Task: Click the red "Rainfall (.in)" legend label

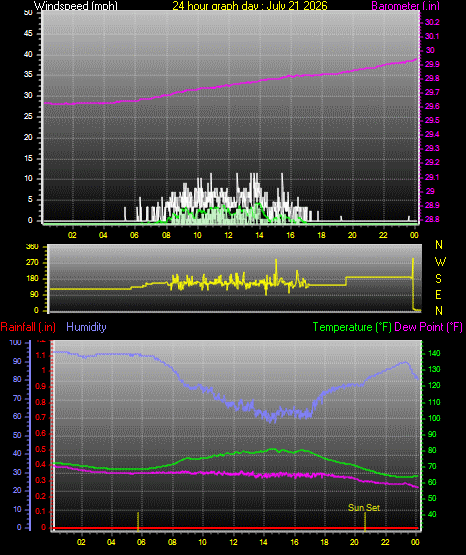Action: coord(28,327)
